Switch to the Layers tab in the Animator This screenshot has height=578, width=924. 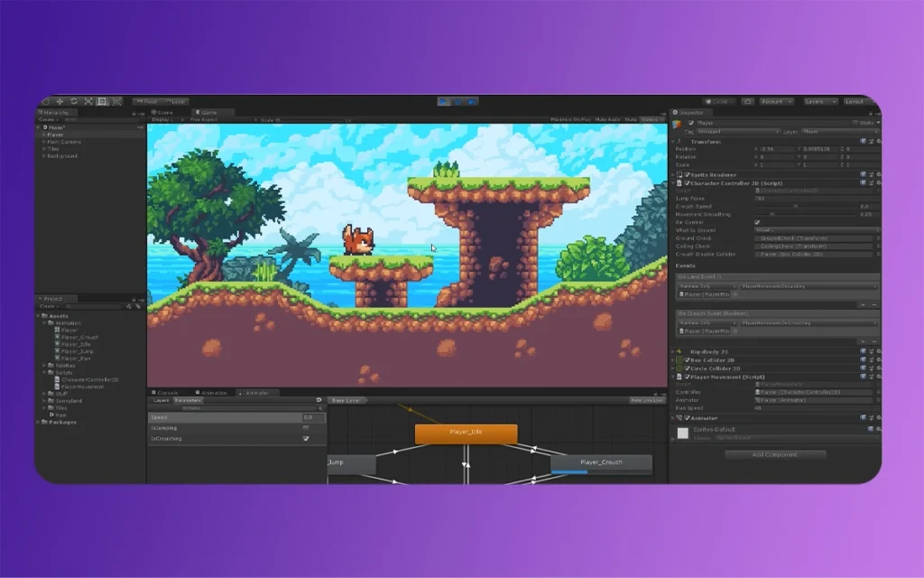point(161,398)
